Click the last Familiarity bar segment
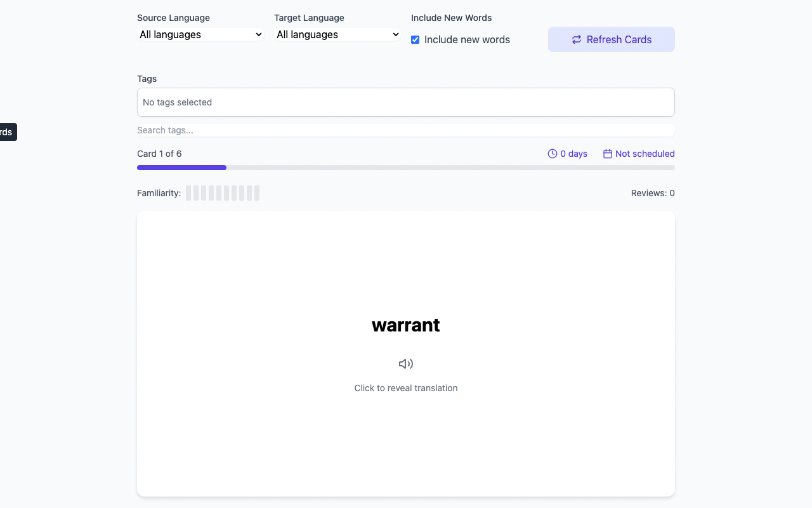The width and height of the screenshot is (812, 508). point(256,192)
